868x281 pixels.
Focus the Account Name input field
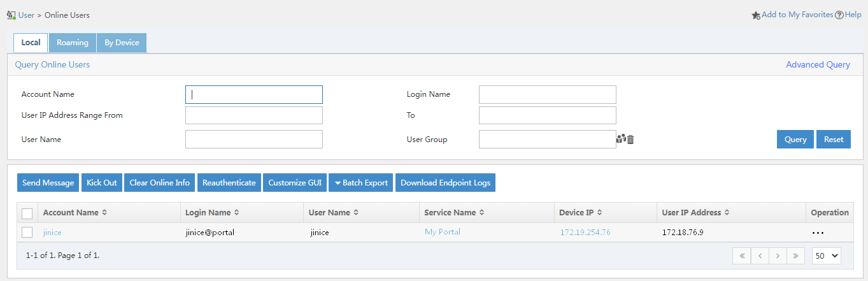[x=254, y=94]
